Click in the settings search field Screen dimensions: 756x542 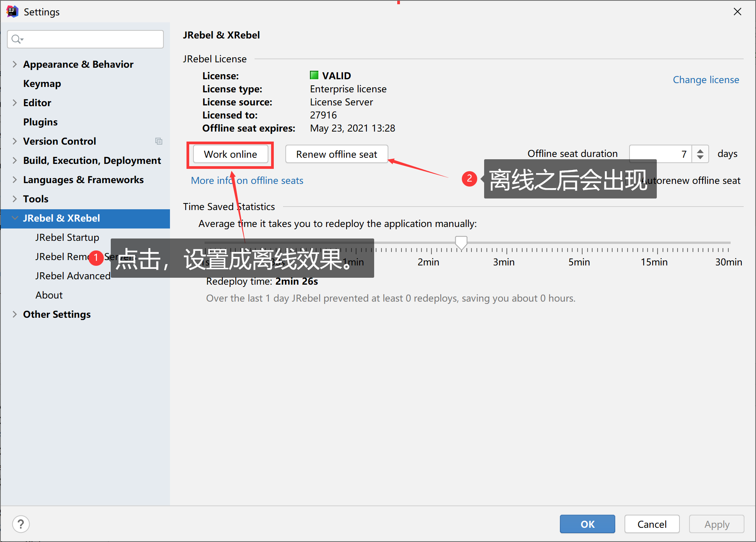pos(92,39)
